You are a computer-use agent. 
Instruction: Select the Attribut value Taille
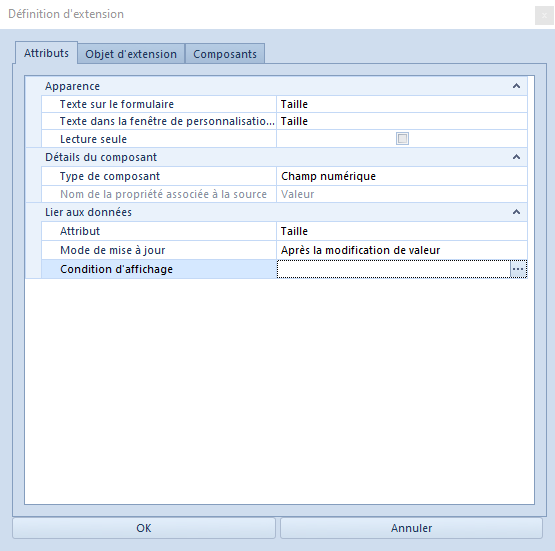tap(402, 231)
